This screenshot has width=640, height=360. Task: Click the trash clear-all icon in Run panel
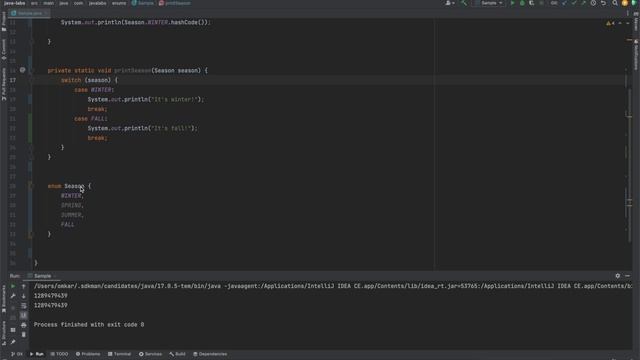point(23,335)
